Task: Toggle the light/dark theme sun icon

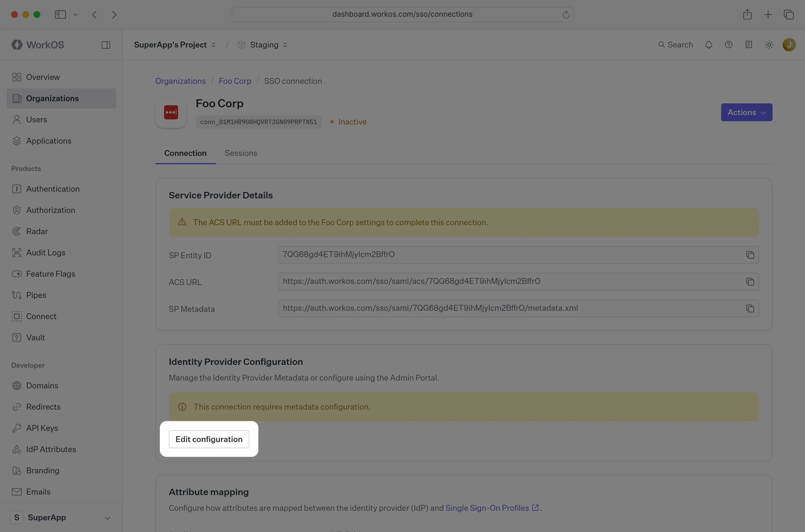Action: point(769,45)
